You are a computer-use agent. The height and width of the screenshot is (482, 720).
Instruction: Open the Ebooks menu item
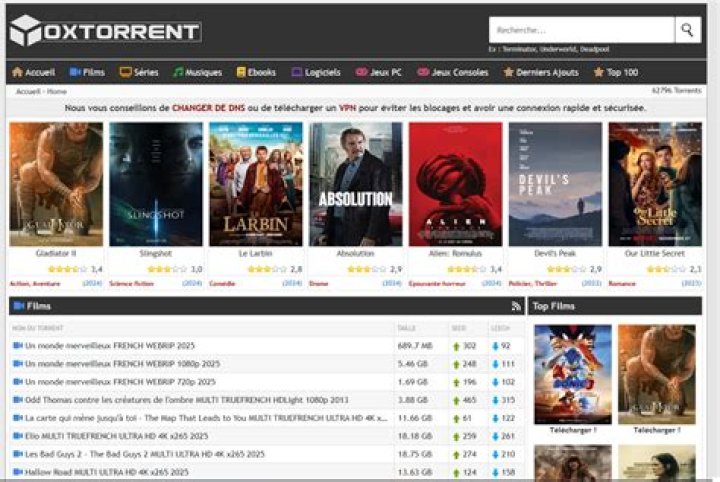click(x=256, y=72)
